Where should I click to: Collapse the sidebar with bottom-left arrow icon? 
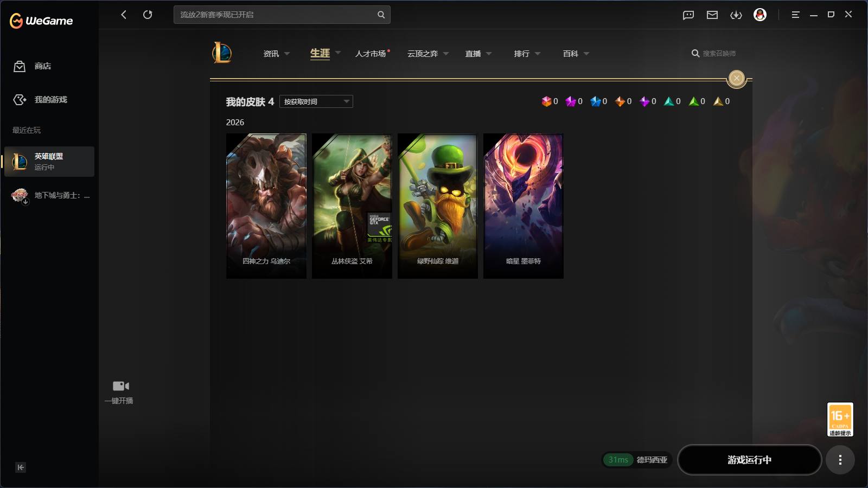click(x=21, y=467)
